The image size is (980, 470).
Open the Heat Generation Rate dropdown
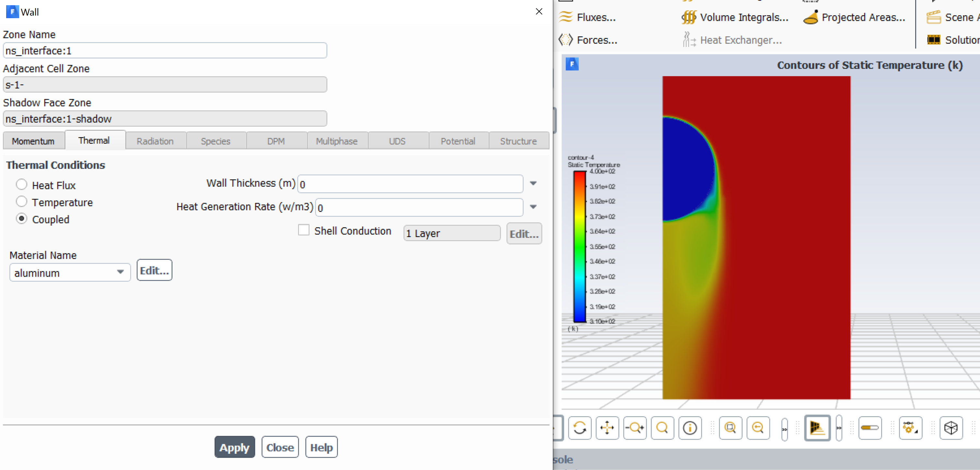point(533,207)
